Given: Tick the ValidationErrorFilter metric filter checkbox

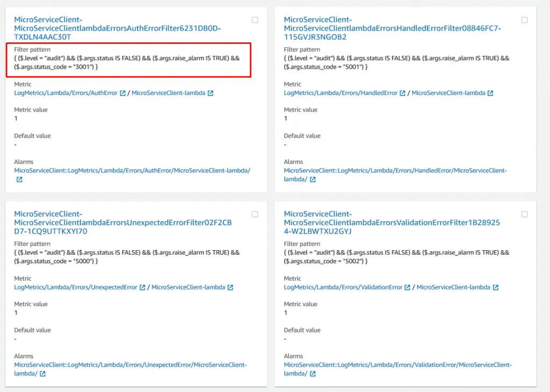Looking at the screenshot, I should 525,214.
